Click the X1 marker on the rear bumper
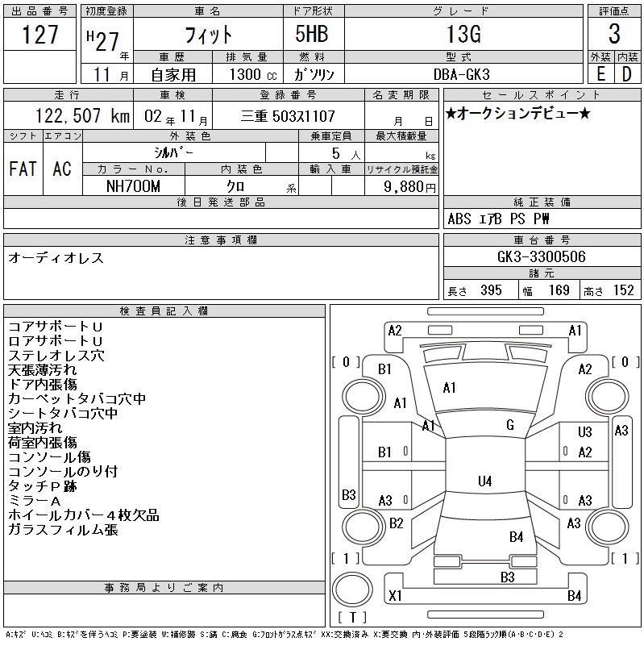644x650 pixels. (395, 596)
